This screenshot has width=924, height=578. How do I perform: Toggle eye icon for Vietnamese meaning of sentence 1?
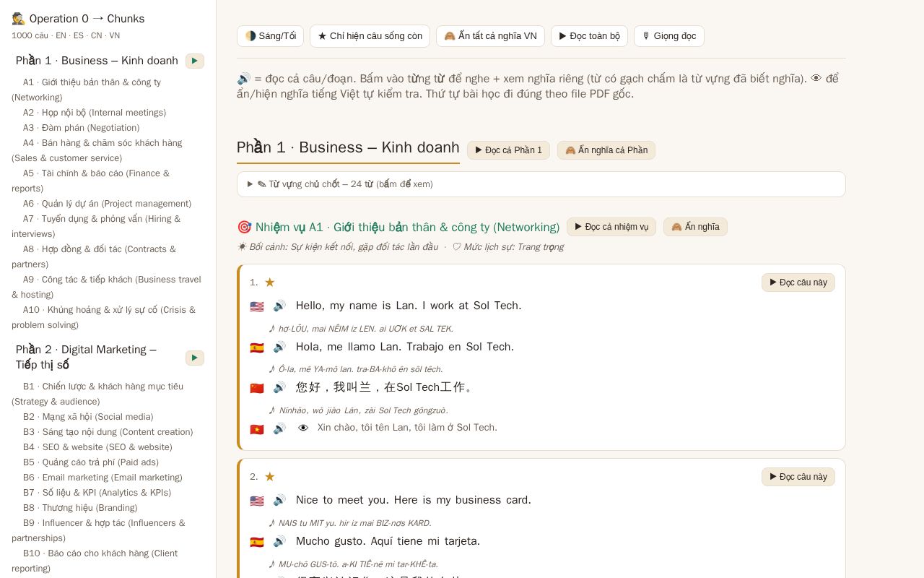[303, 428]
